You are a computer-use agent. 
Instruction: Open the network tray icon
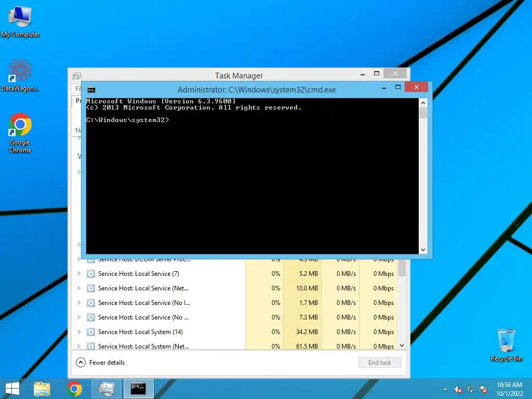[471, 389]
